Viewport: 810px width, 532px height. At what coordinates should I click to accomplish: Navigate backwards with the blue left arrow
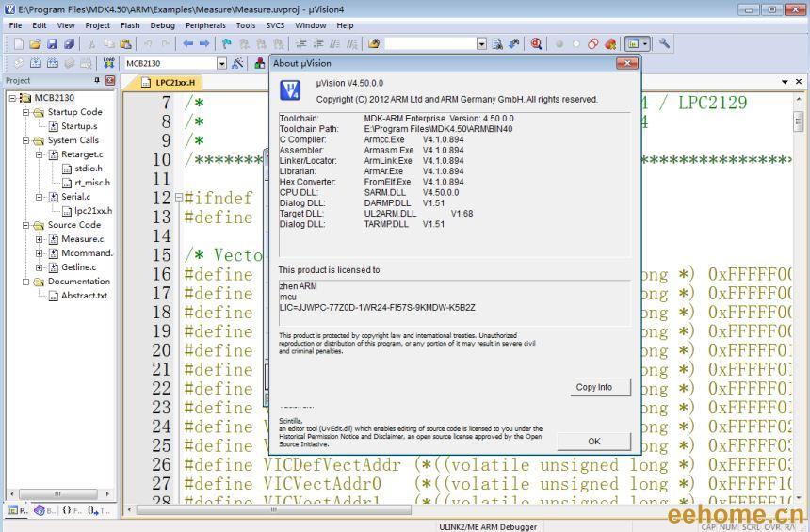[x=188, y=44]
